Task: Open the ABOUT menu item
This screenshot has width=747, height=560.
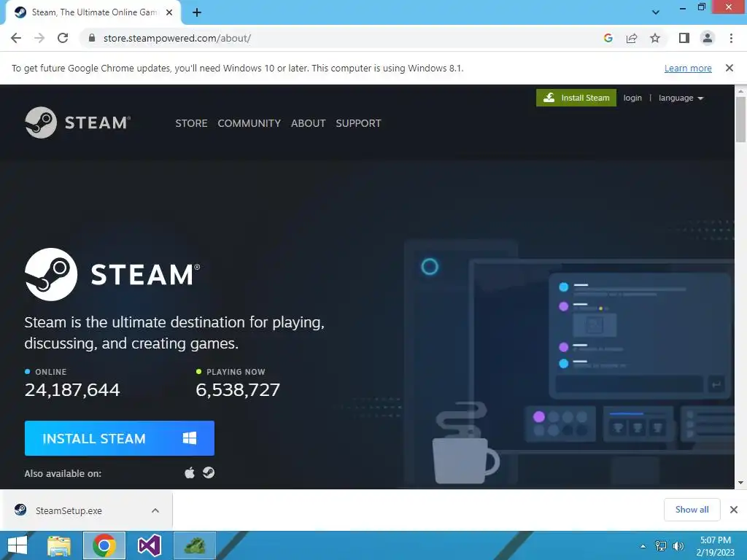Action: coord(309,123)
